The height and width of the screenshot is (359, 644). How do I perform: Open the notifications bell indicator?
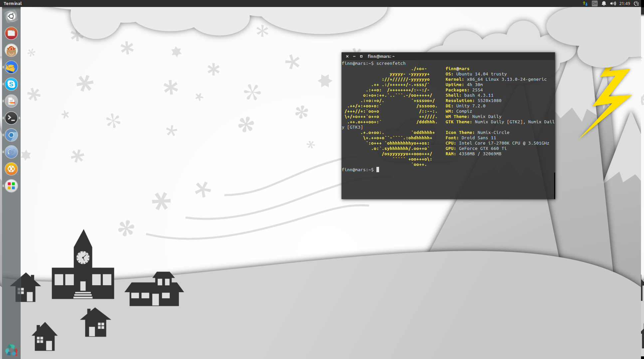tap(604, 3)
